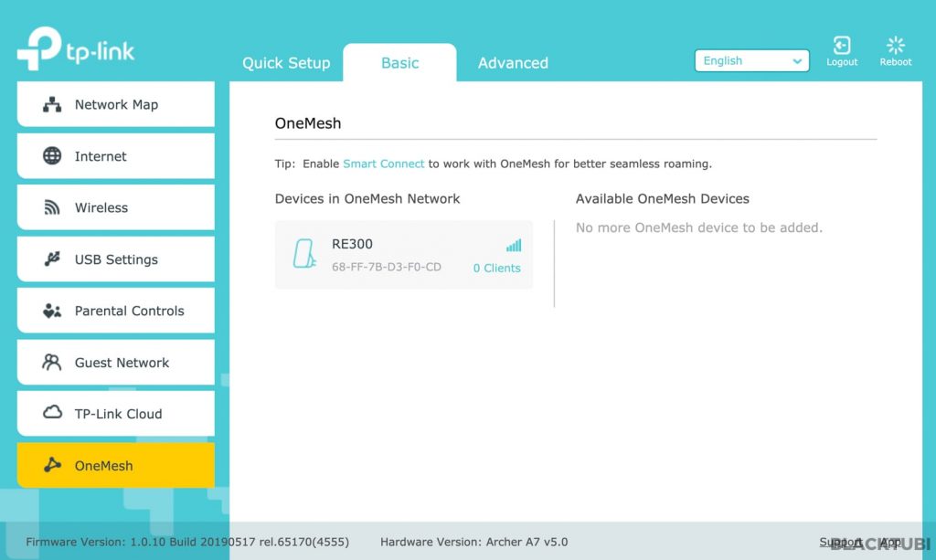Go to Wireless settings
Image resolution: width=936 pixels, height=560 pixels.
[x=116, y=207]
